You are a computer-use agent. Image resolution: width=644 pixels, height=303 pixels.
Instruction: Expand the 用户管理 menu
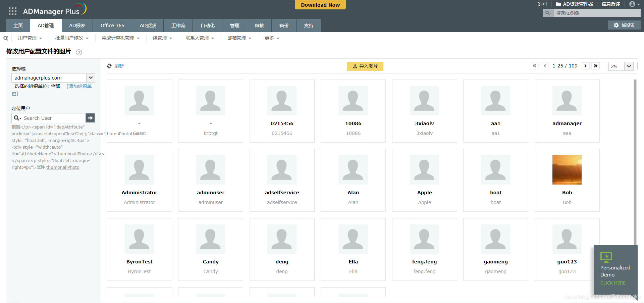click(30, 38)
